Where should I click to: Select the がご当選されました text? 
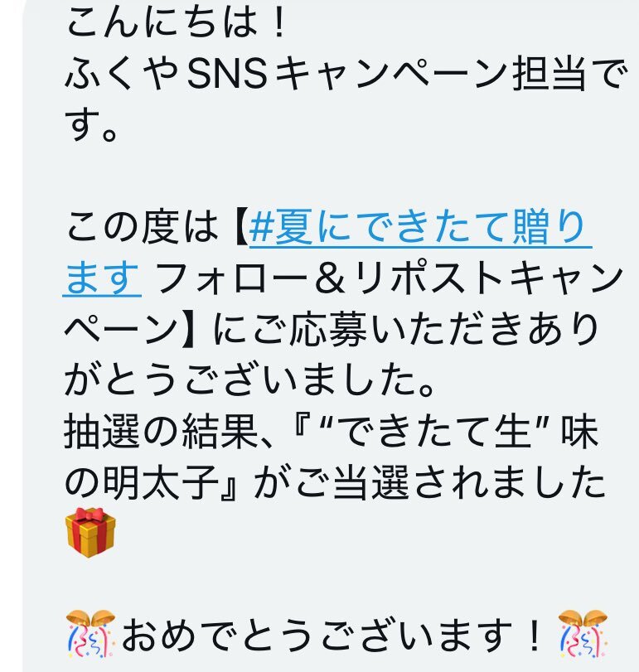tap(430, 481)
